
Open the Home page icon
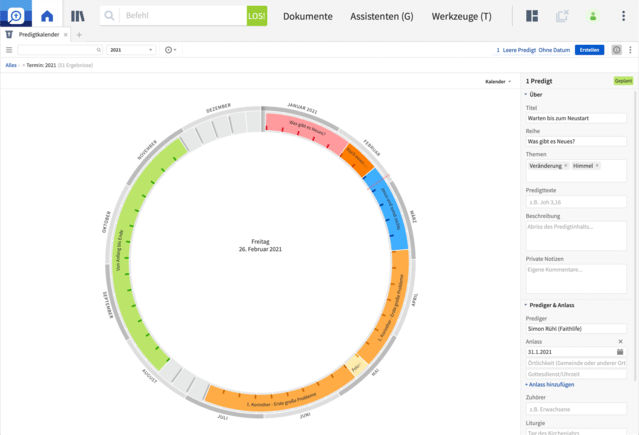47,16
